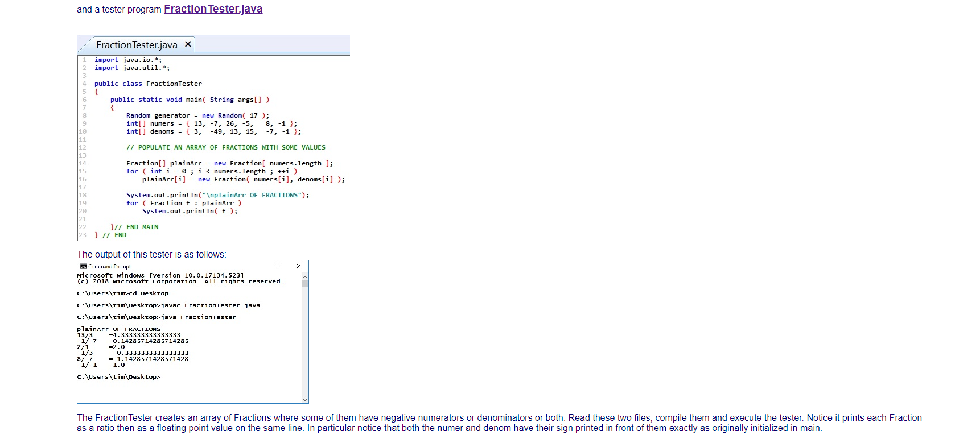Click the 'Command Prompt' window title text

[109, 266]
